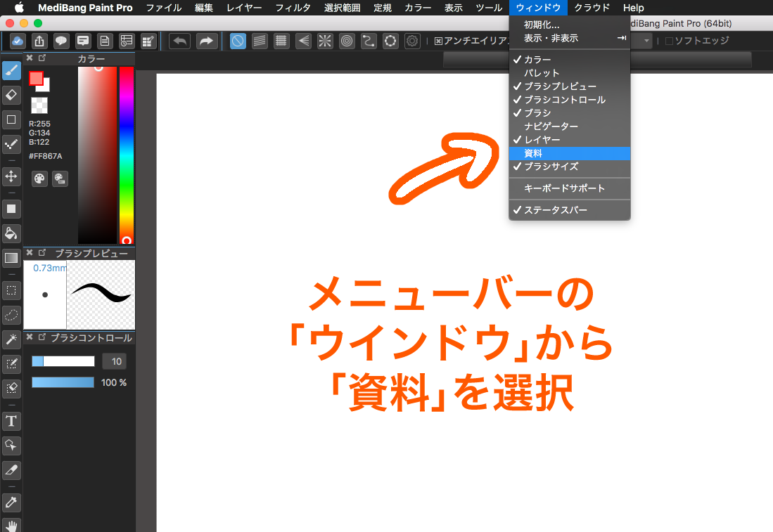Choose キーボードサポート in the window menu
The height and width of the screenshot is (532, 773).
click(570, 188)
